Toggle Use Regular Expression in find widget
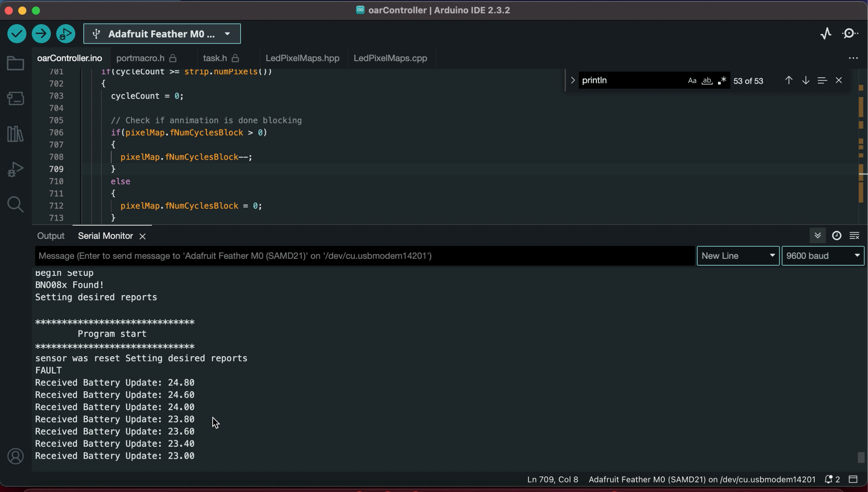This screenshot has width=868, height=492. [x=722, y=80]
